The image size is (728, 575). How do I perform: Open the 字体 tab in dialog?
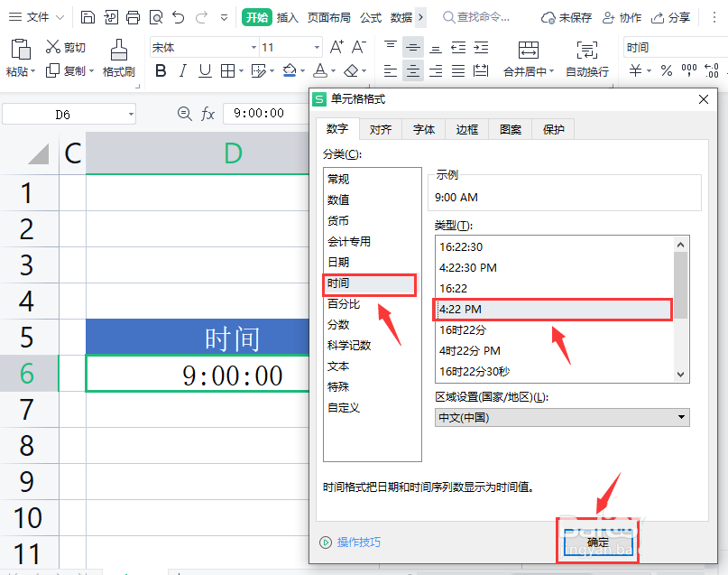click(424, 129)
